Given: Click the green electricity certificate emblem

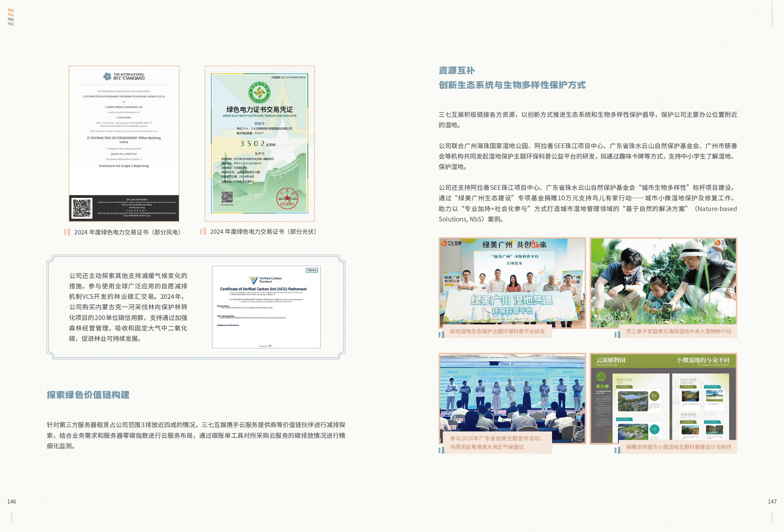Looking at the screenshot, I should [x=259, y=93].
